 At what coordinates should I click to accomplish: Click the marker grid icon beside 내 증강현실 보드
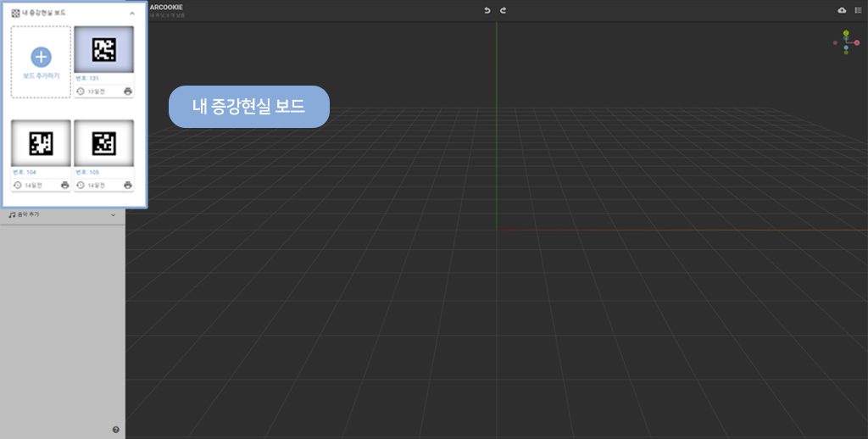click(x=15, y=13)
